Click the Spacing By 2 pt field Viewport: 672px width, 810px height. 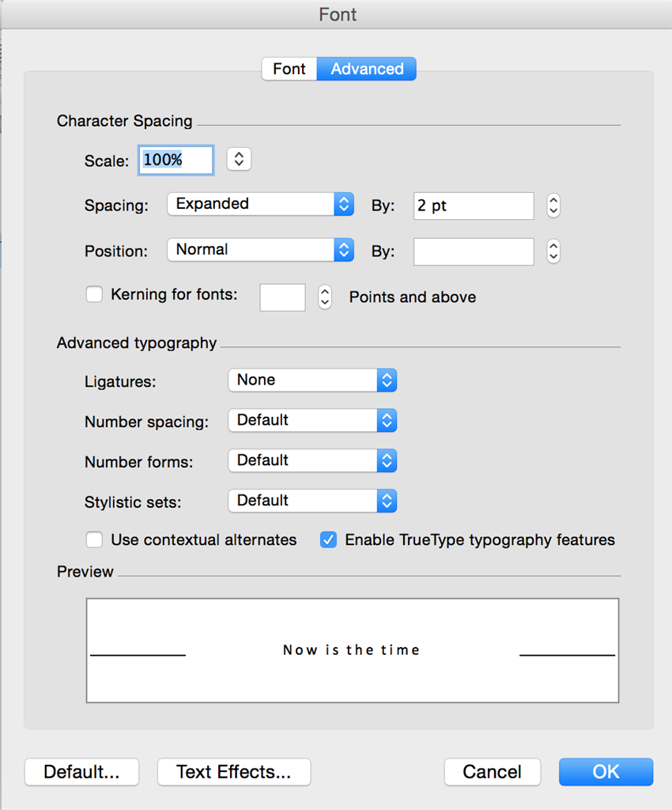(473, 206)
